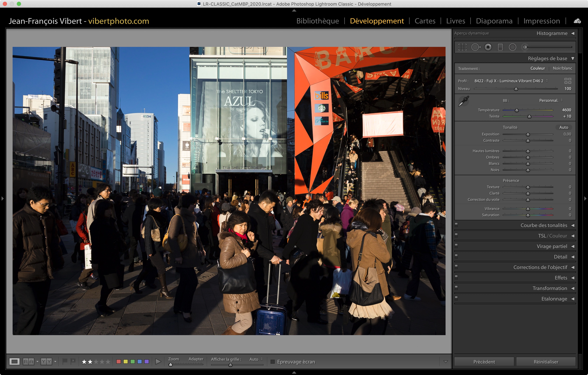
Task: Apply the red color label swatch
Action: (119, 362)
